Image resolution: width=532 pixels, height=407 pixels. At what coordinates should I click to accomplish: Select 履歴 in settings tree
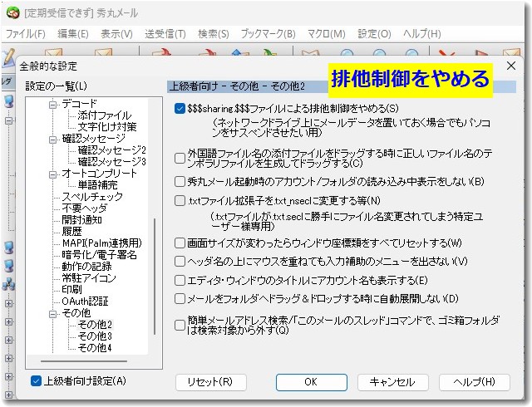coord(72,232)
